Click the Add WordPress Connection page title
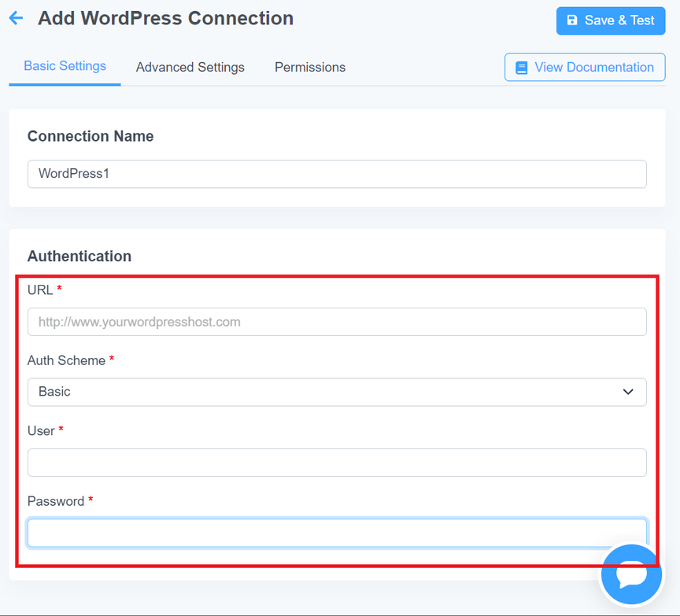 click(x=165, y=18)
